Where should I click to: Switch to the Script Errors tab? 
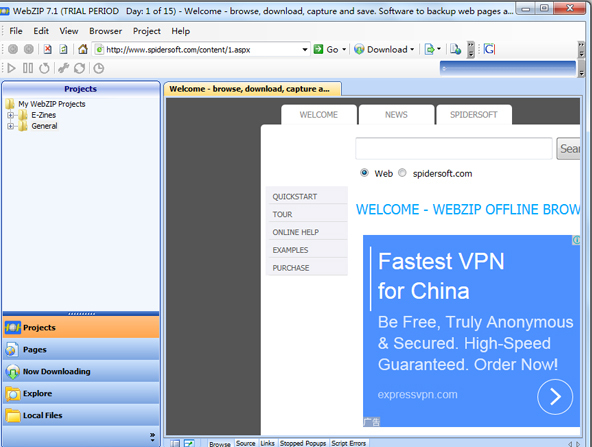(x=348, y=443)
